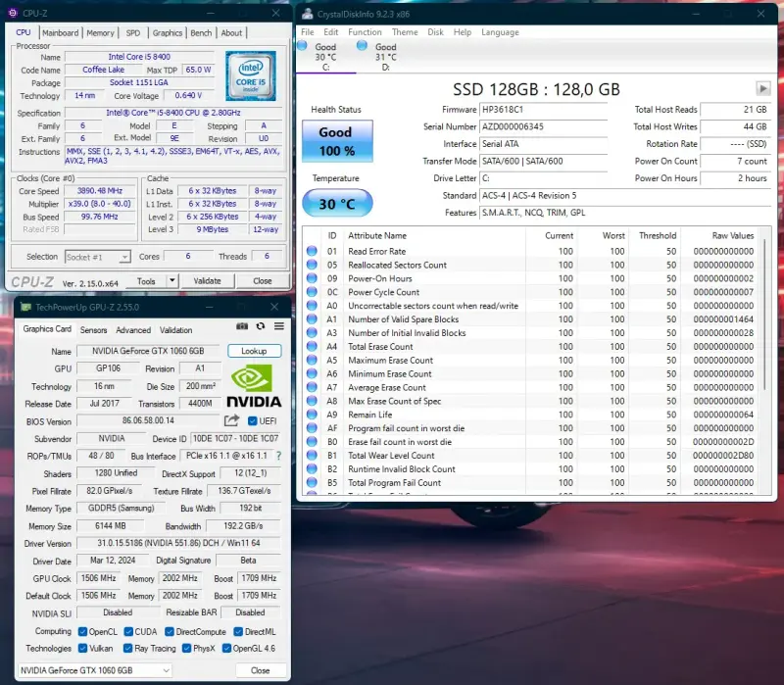Switch to the Memory tab in CPU-Z

pos(101,33)
